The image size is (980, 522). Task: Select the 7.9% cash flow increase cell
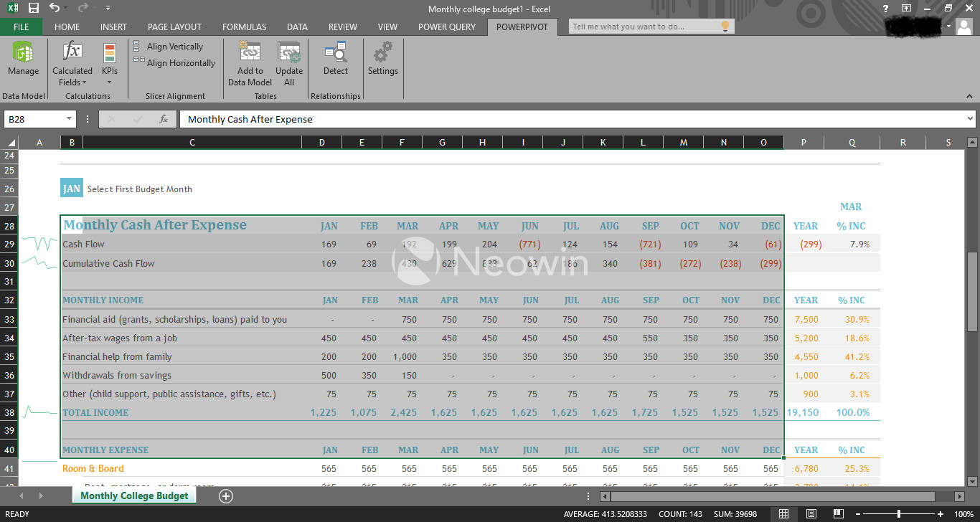pos(859,244)
